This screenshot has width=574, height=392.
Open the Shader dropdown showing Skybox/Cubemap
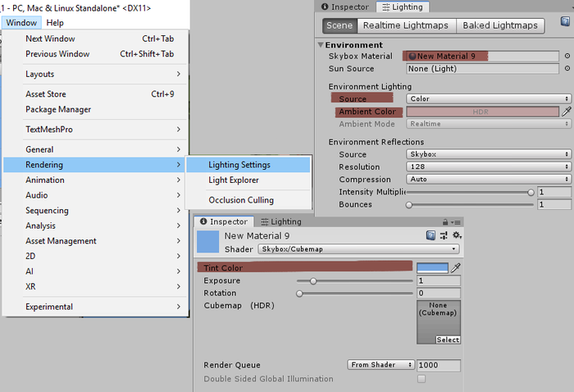358,248
